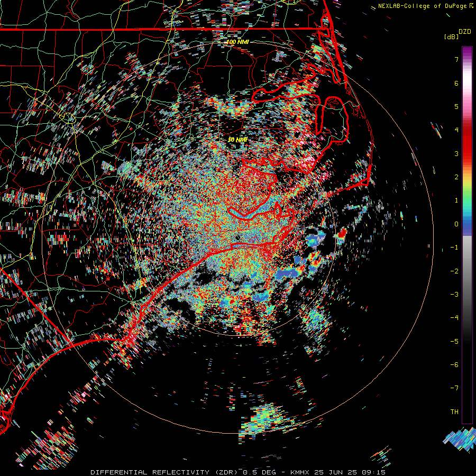This screenshot has height=476, width=476.
Task: Click the -1 value on the scale
Action: coord(454,248)
